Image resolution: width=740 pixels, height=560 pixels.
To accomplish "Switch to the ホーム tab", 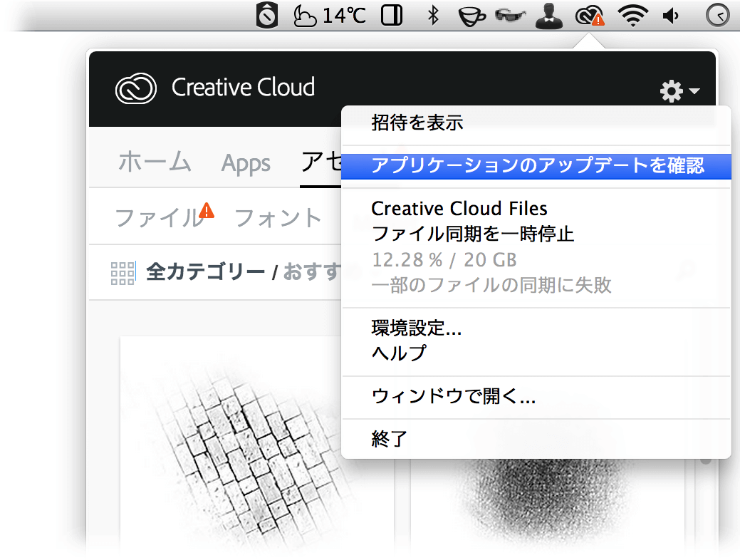I will point(155,162).
